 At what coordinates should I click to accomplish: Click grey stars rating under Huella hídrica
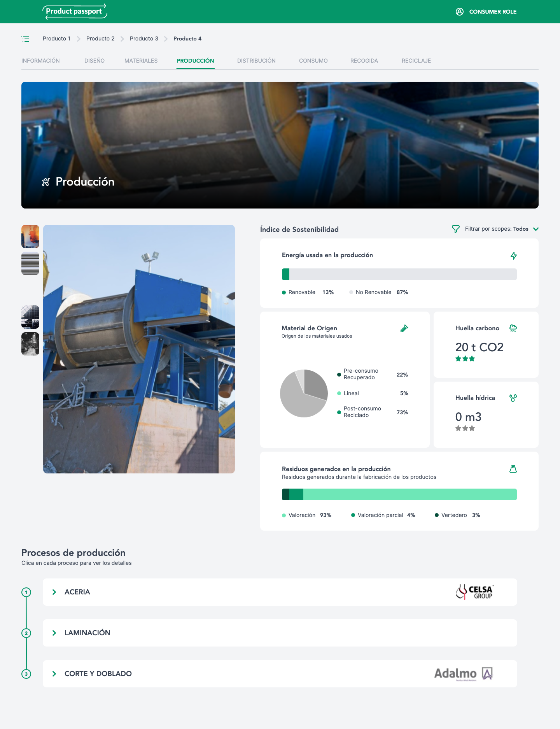tap(465, 428)
